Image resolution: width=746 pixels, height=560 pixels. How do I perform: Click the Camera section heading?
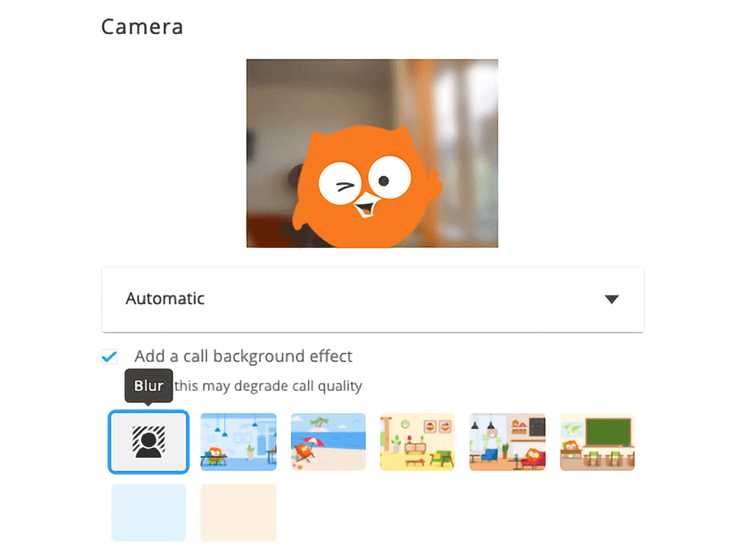(x=142, y=27)
